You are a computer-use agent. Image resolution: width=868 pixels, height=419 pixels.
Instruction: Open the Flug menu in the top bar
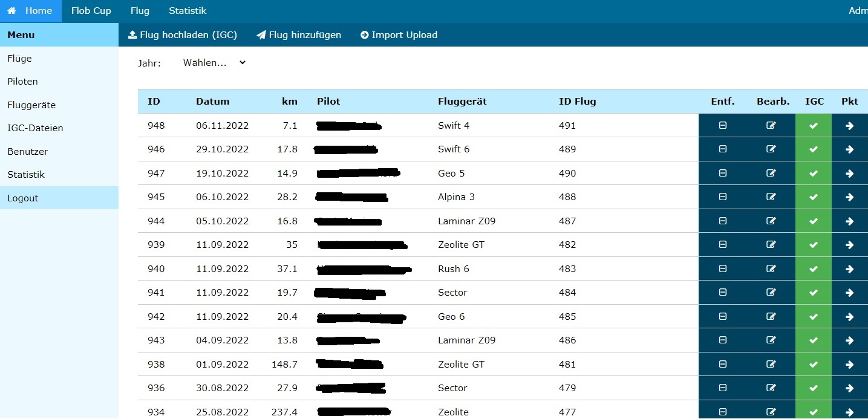pyautogui.click(x=140, y=10)
